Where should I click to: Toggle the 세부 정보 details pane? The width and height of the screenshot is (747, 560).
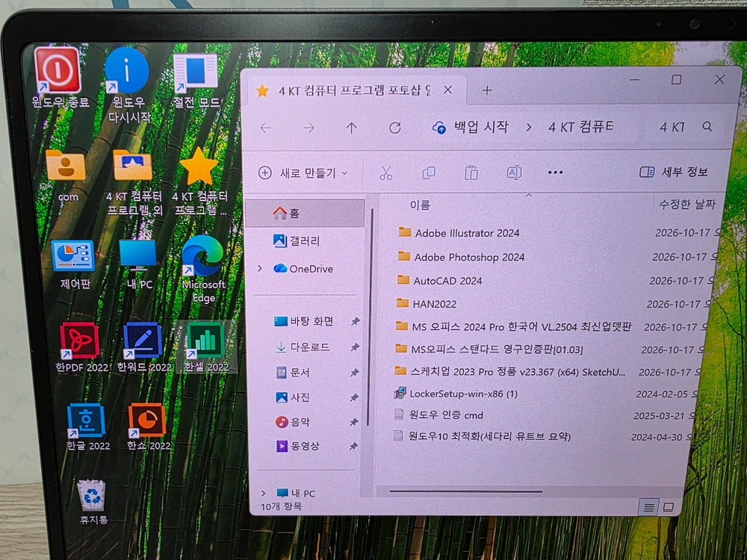coord(674,172)
